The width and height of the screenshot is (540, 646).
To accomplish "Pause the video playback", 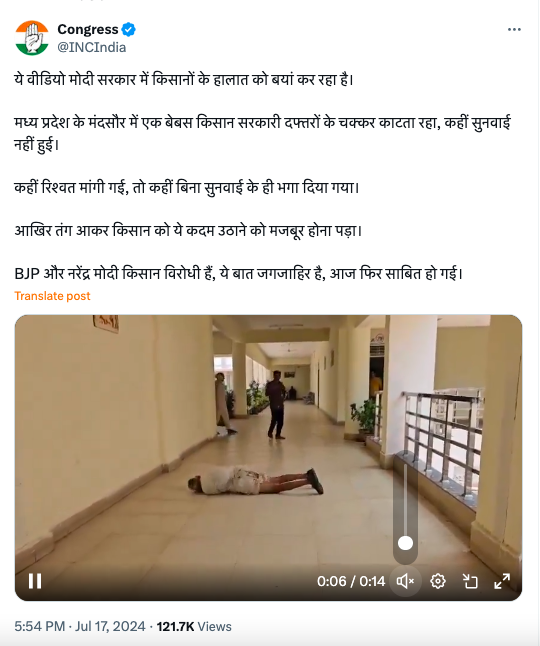I will pyautogui.click(x=35, y=581).
